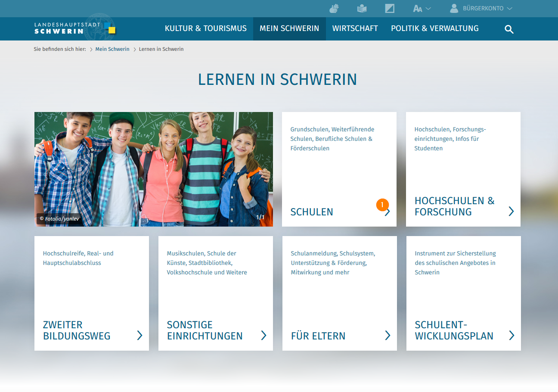Go to Mein Schwerin breadcrumb link
Viewport: 558px width, 392px height.
[112, 49]
